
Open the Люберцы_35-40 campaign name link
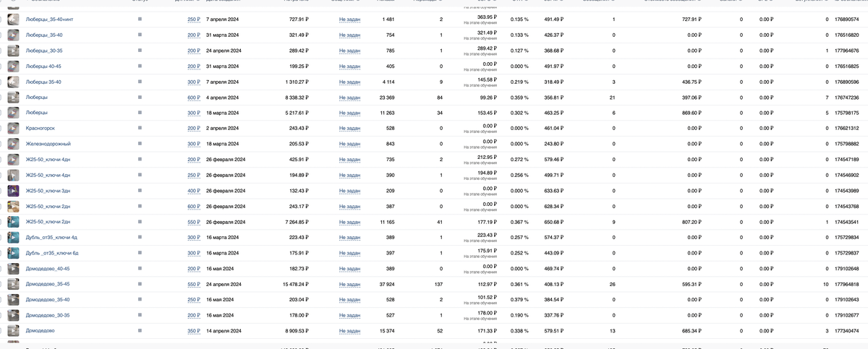tap(44, 35)
